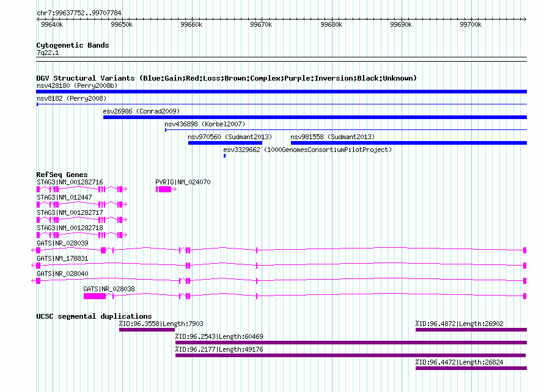
Task: Click the STAG3|NM_001282718 gene glyph
Action: 82,234
